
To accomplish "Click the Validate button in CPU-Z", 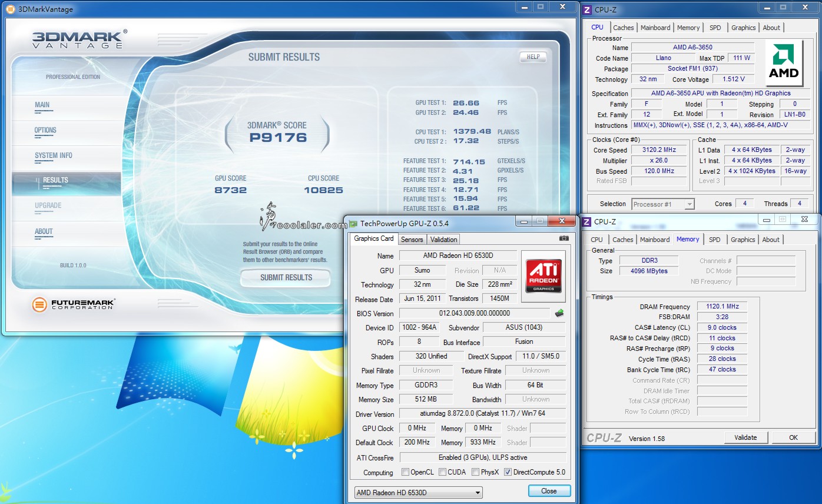I will [745, 437].
